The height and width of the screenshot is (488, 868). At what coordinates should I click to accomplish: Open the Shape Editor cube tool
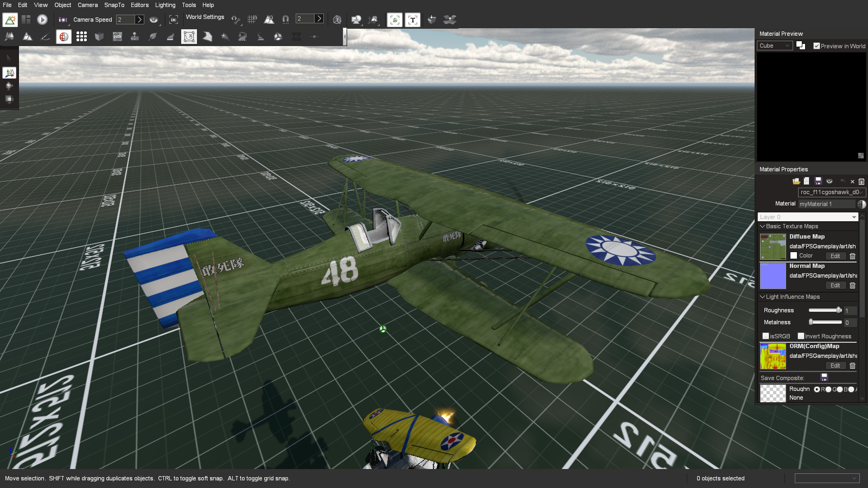tap(99, 36)
